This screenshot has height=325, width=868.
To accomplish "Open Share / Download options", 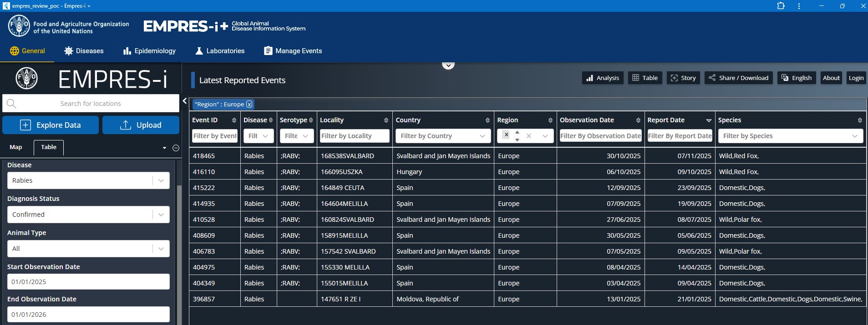I will [738, 78].
